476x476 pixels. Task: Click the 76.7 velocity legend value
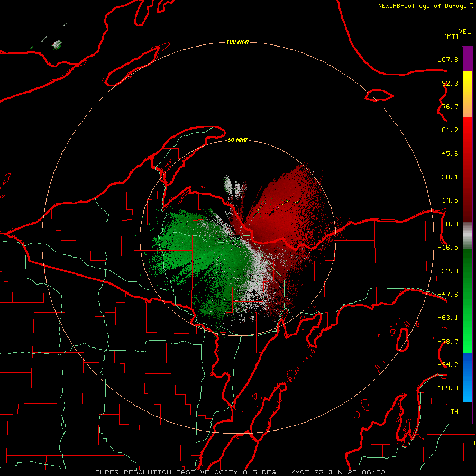tap(450, 106)
